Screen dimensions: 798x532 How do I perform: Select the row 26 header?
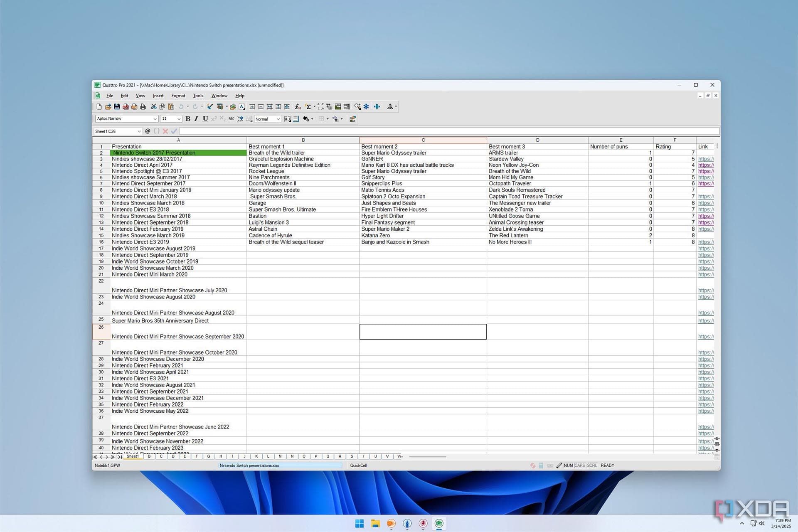101,332
